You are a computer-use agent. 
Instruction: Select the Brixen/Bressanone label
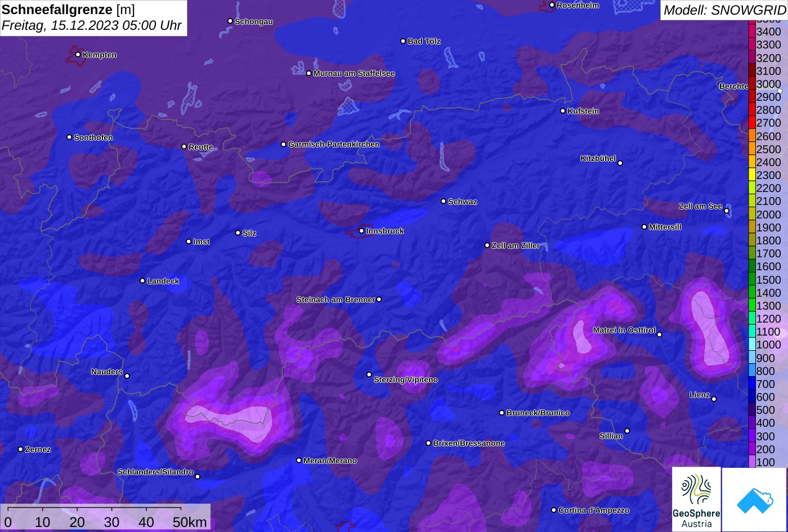469,443
